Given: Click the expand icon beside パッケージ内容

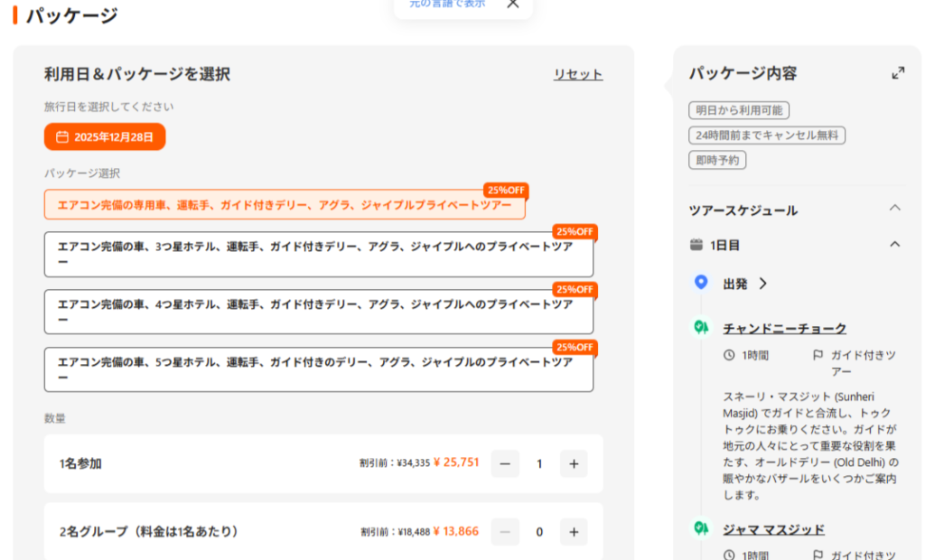Looking at the screenshot, I should point(897,73).
